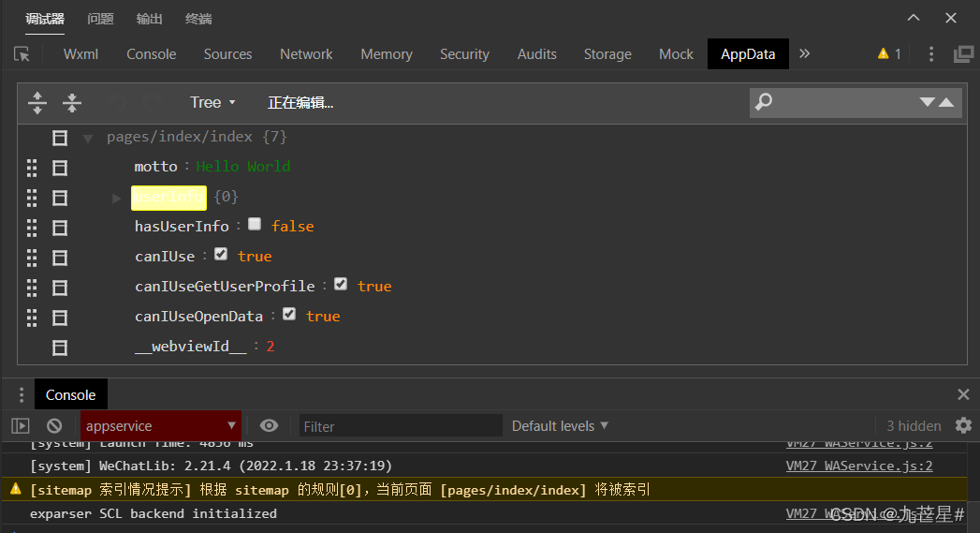This screenshot has height=533, width=980.
Task: Edit the motto value Hello World
Action: [x=243, y=167]
